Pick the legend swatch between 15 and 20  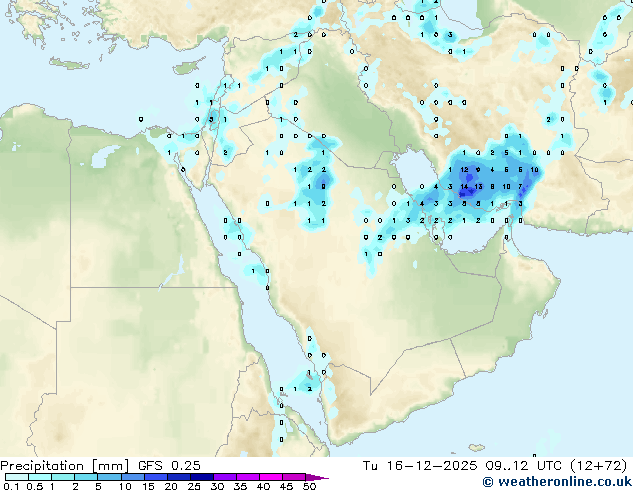click(156, 477)
